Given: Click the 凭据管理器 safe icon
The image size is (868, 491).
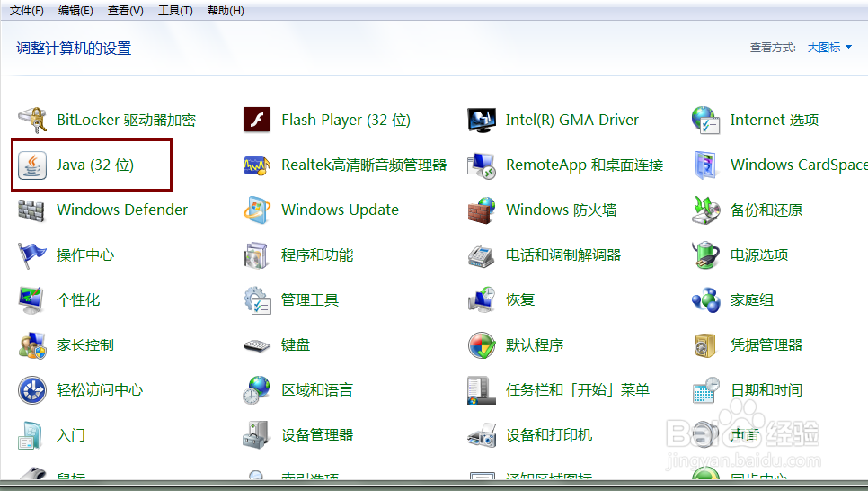Looking at the screenshot, I should click(705, 345).
